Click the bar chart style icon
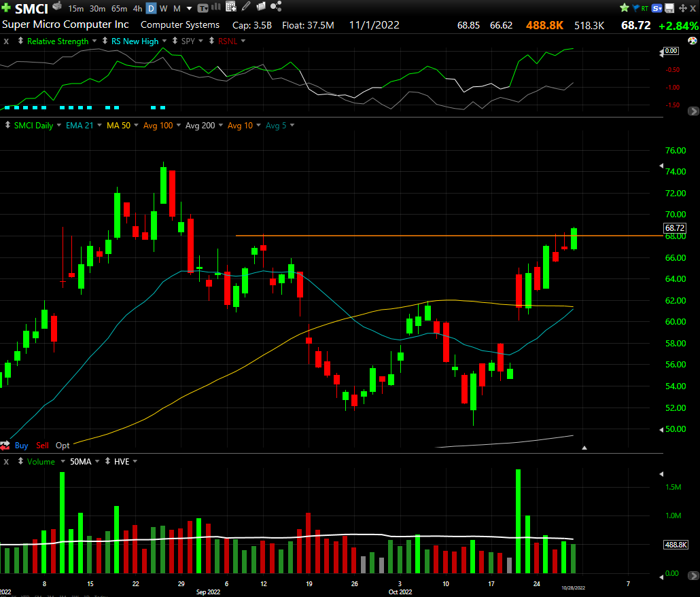 coord(216,7)
